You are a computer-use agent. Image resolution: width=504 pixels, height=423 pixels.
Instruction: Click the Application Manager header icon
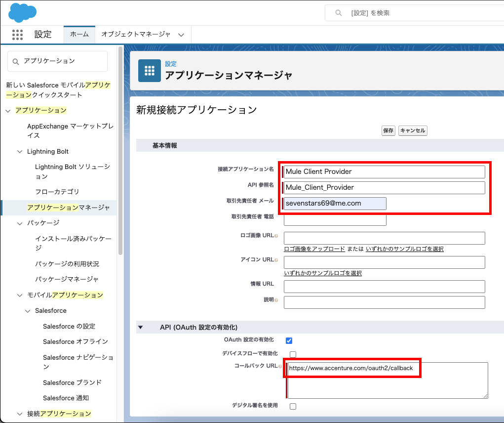pos(149,71)
